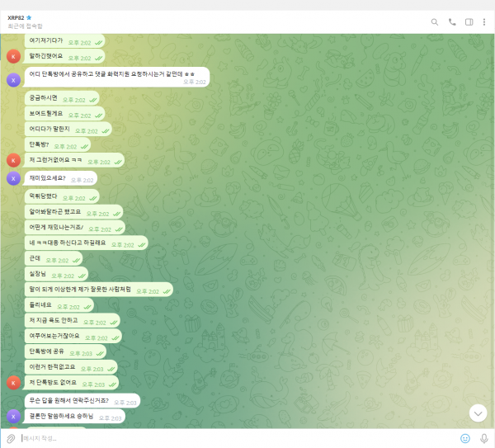Viewport: 495px width, 448px height.
Task: Click purple X avatar beside '결론만 말씀하세요 송하님'
Action: (12, 417)
